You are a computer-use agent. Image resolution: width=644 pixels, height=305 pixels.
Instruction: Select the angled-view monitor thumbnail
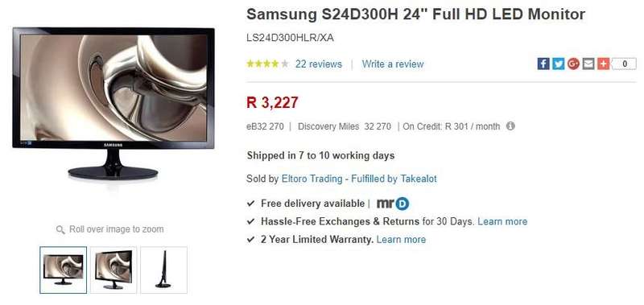(x=114, y=270)
